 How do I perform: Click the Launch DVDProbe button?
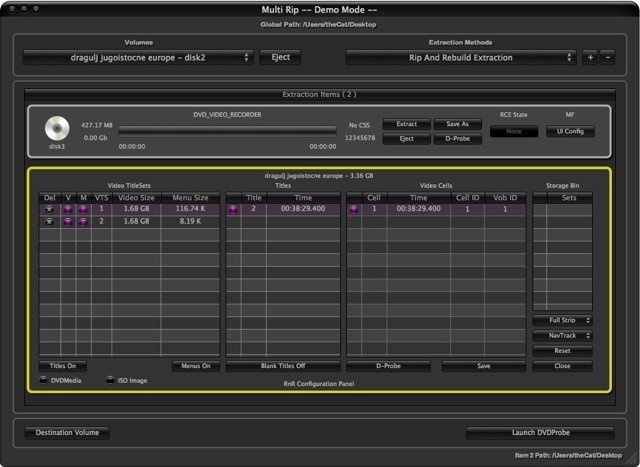(540, 433)
